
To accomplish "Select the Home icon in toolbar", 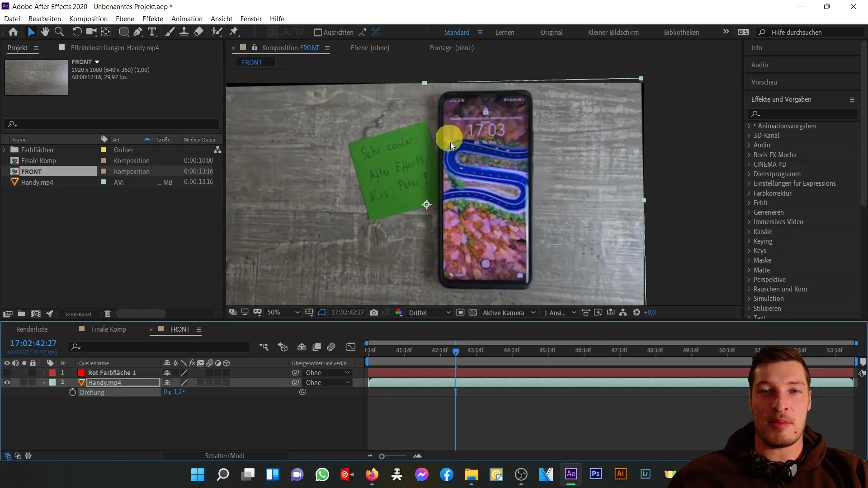I will tap(13, 32).
